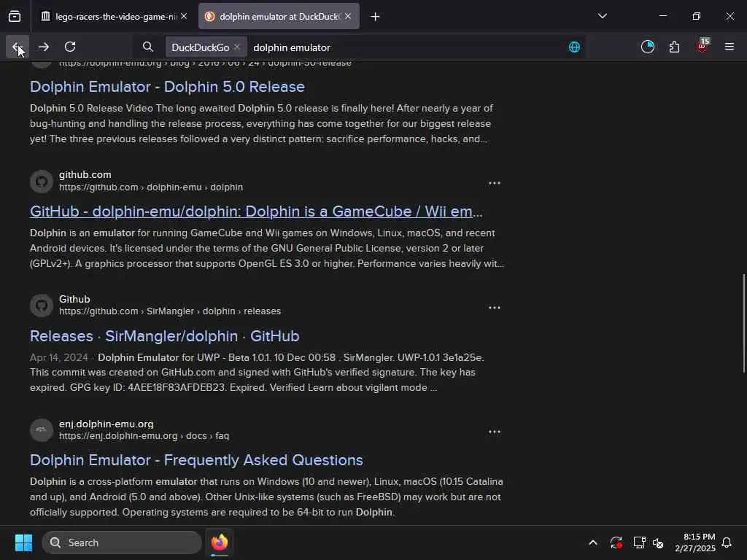Open more options for SirMangler releases result

point(495,308)
